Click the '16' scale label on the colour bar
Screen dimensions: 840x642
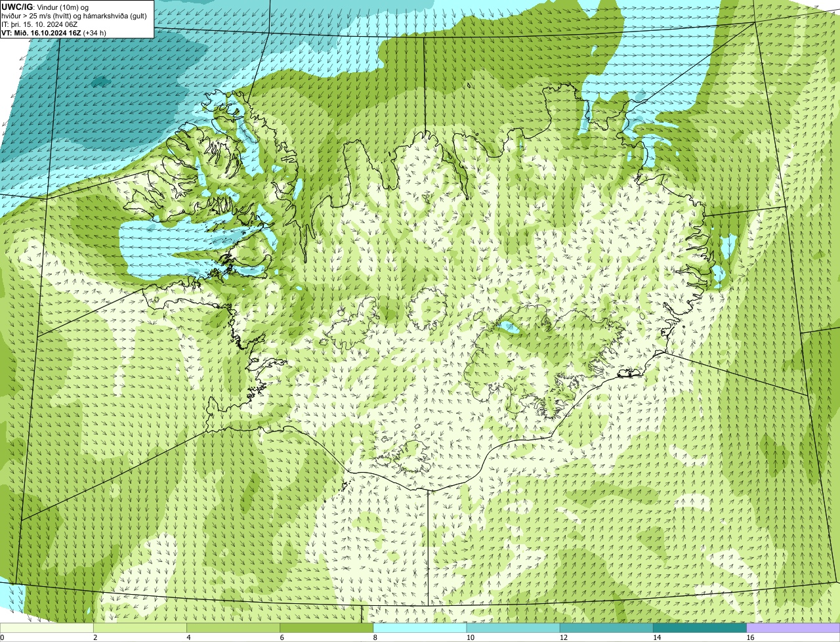[x=750, y=637]
